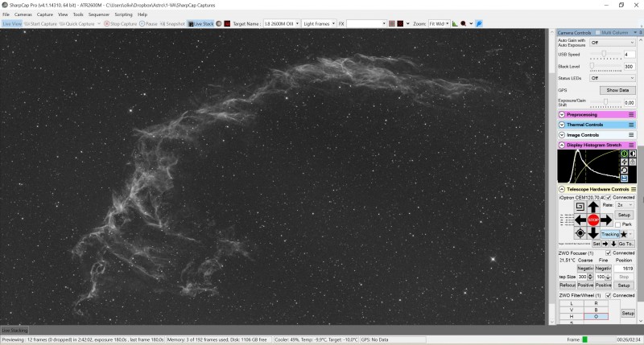This screenshot has width=644, height=345.
Task: Open Auto Gain with Auto Exposure dropdown
Action: pos(613,43)
